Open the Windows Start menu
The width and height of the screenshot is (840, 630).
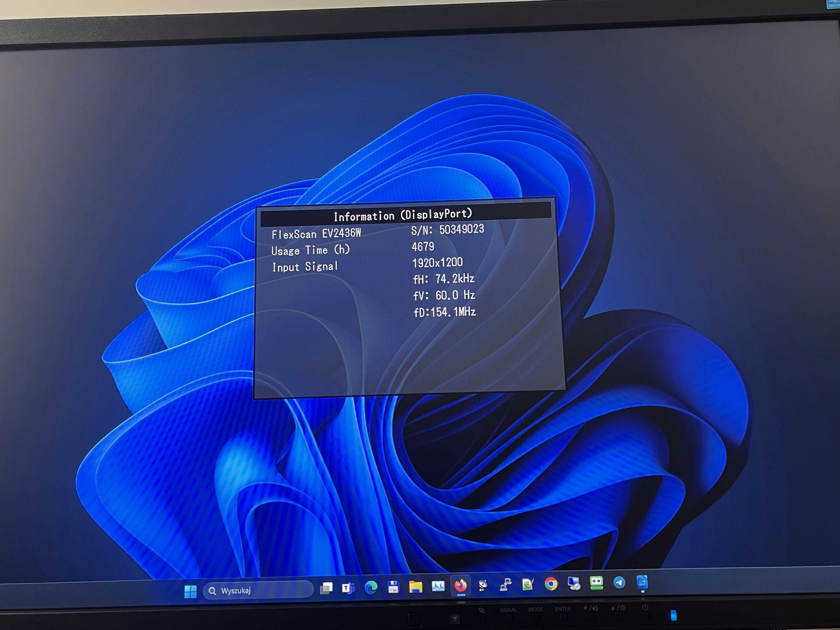[190, 591]
